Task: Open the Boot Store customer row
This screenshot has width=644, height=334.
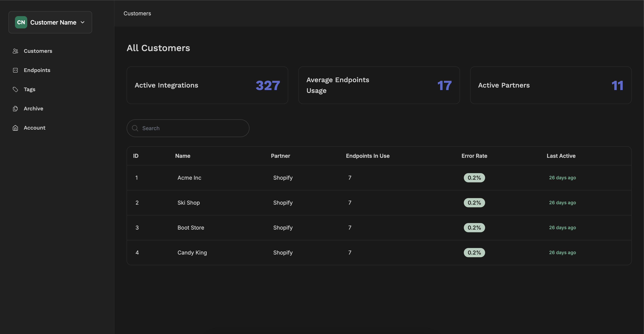Action: click(x=379, y=228)
